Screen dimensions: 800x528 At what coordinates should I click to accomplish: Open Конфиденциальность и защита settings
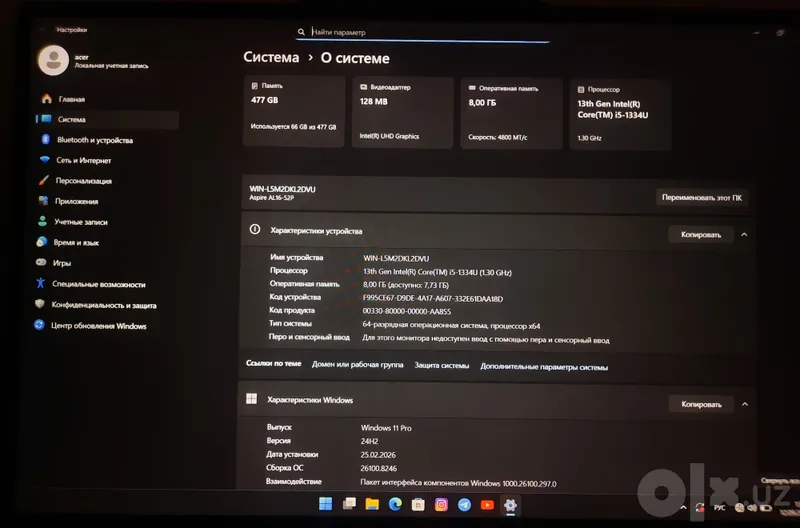106,305
